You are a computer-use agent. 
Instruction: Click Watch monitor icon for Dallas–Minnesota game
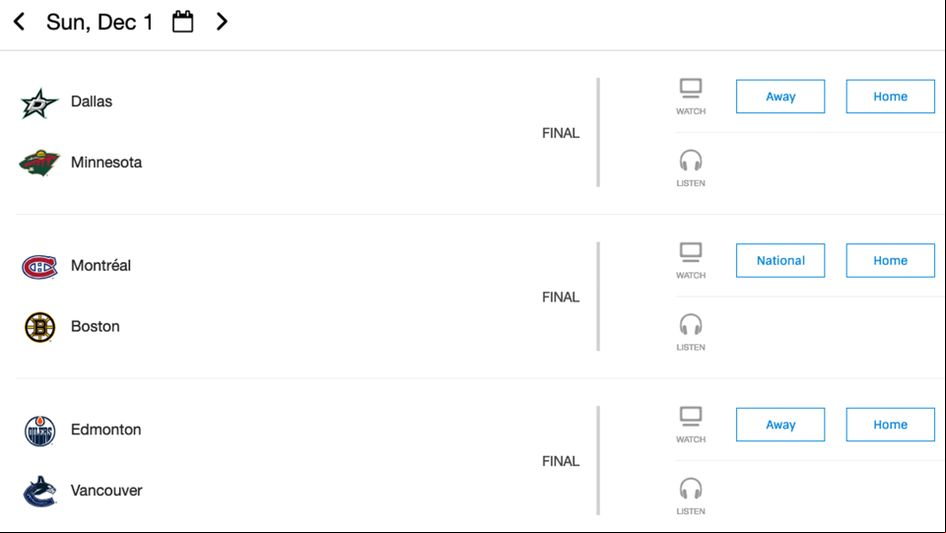691,97
